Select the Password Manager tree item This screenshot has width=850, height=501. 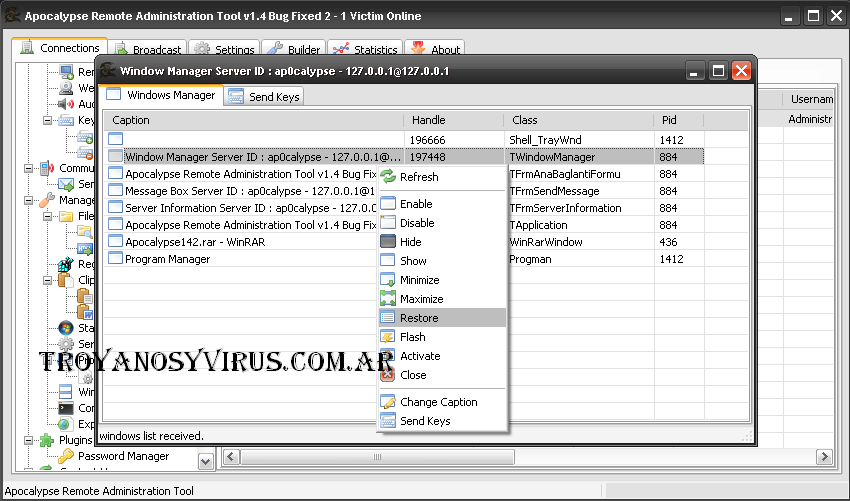coord(123,456)
